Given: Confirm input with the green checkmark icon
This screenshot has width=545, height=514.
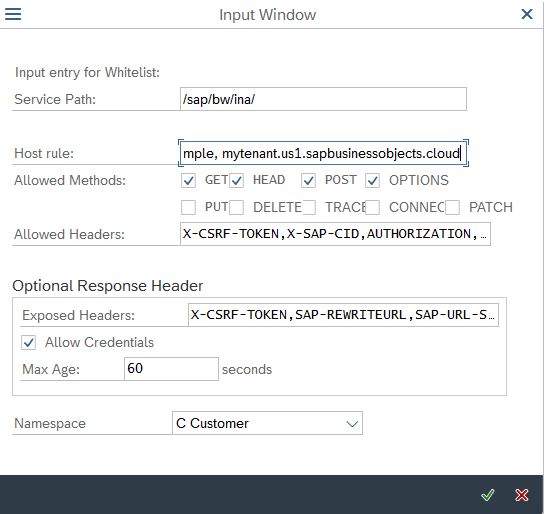Looking at the screenshot, I should click(488, 495).
